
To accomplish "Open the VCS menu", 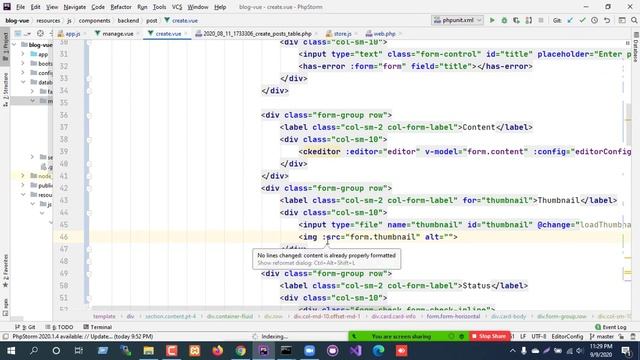I will pos(177,7).
